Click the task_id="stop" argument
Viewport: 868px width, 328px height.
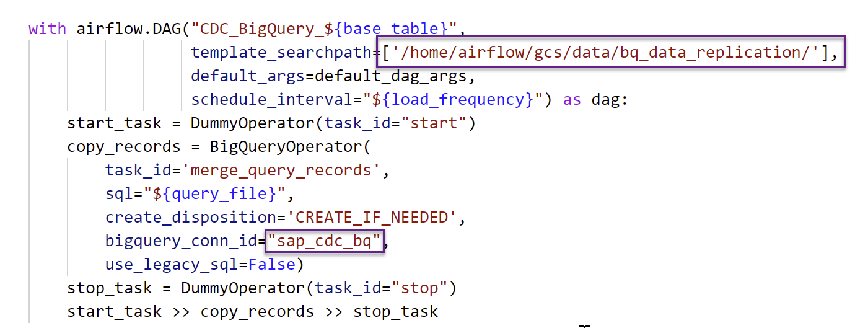pyautogui.click(x=381, y=288)
